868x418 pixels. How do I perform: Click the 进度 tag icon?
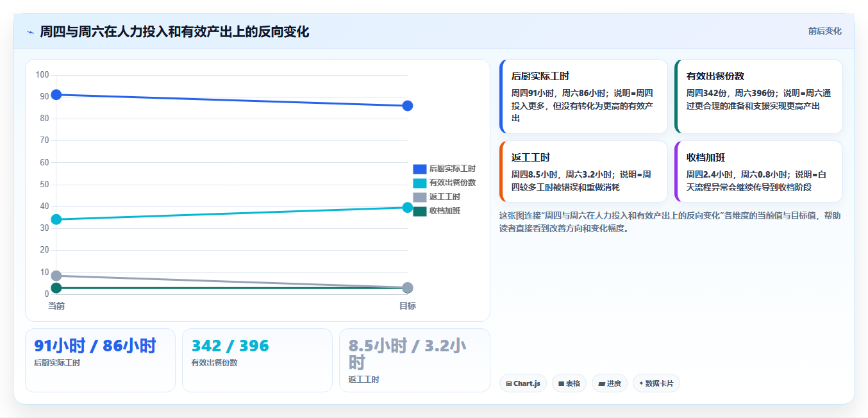pos(602,383)
